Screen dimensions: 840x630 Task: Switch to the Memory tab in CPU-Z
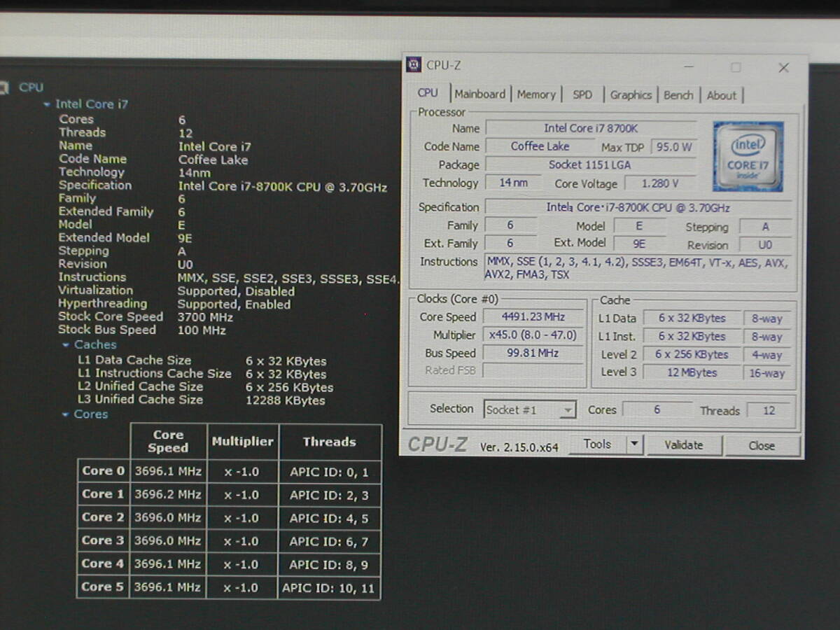536,94
